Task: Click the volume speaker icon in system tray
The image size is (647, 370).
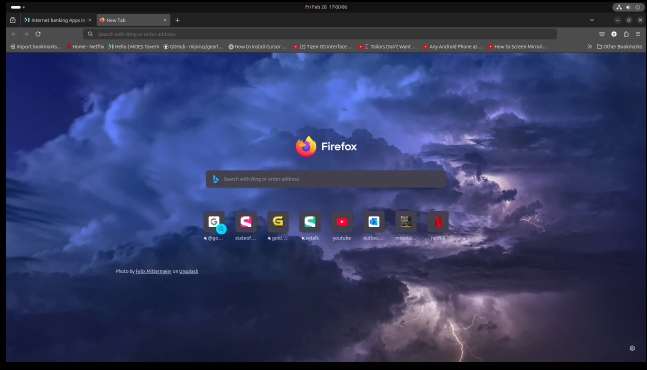Action: point(628,7)
